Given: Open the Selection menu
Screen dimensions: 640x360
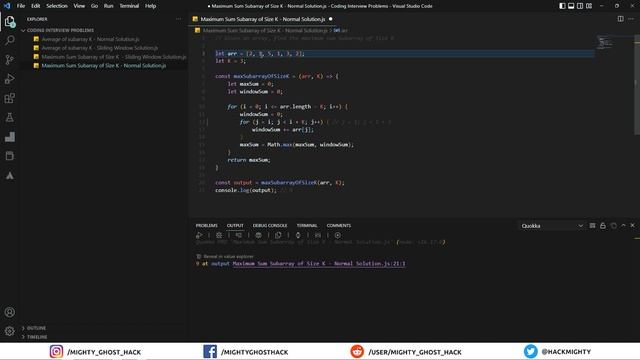Looking at the screenshot, I should point(57,6).
